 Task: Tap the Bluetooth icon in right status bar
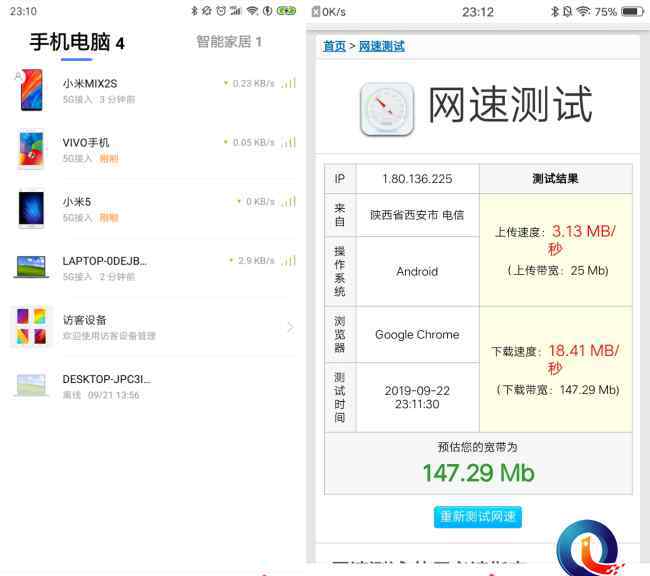[555, 11]
